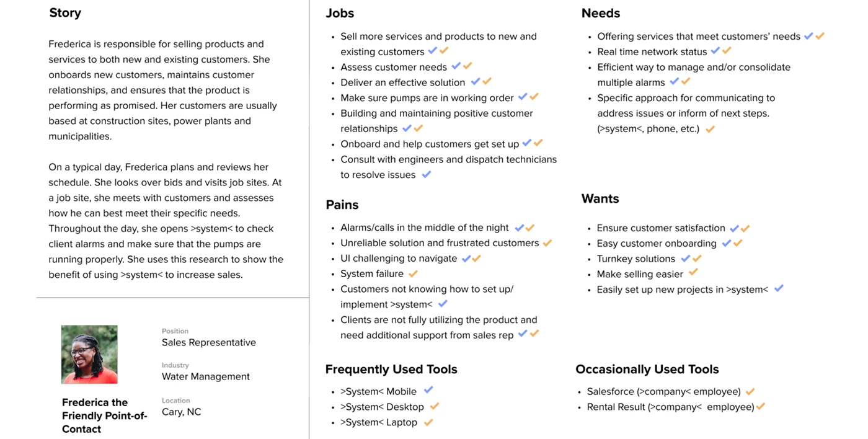This screenshot has width=868, height=439.
Task: Click the blue checkmark beside '>System< Mobile'
Action: click(x=428, y=390)
